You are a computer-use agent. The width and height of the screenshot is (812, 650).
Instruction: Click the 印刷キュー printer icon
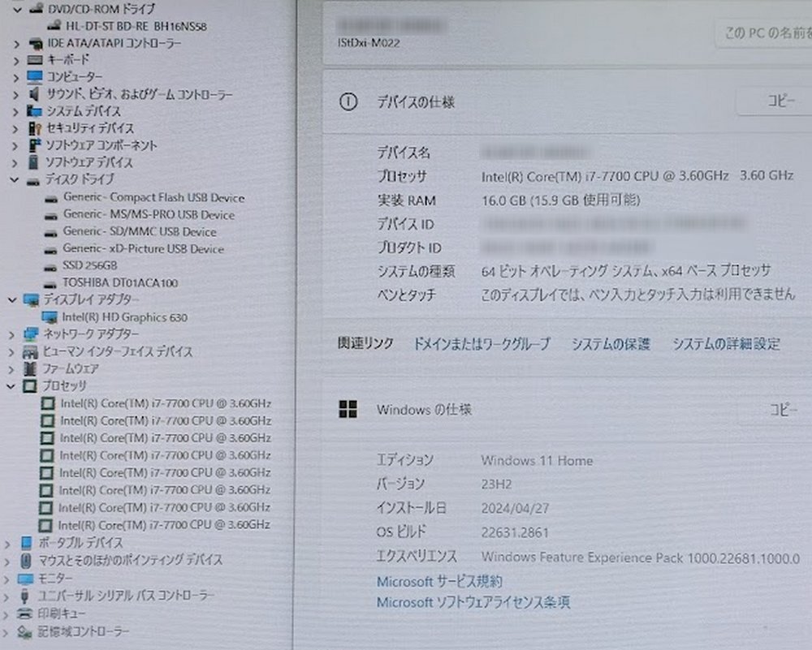[x=24, y=613]
